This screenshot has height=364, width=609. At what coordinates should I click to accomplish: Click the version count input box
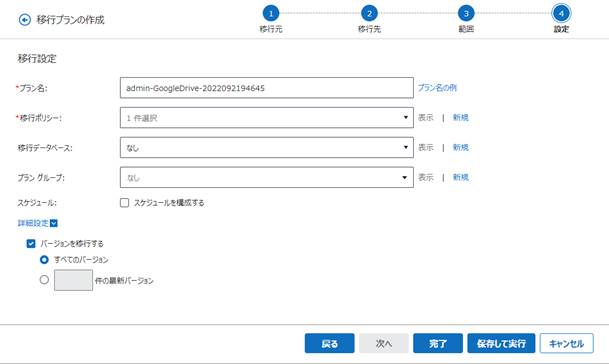[73, 280]
